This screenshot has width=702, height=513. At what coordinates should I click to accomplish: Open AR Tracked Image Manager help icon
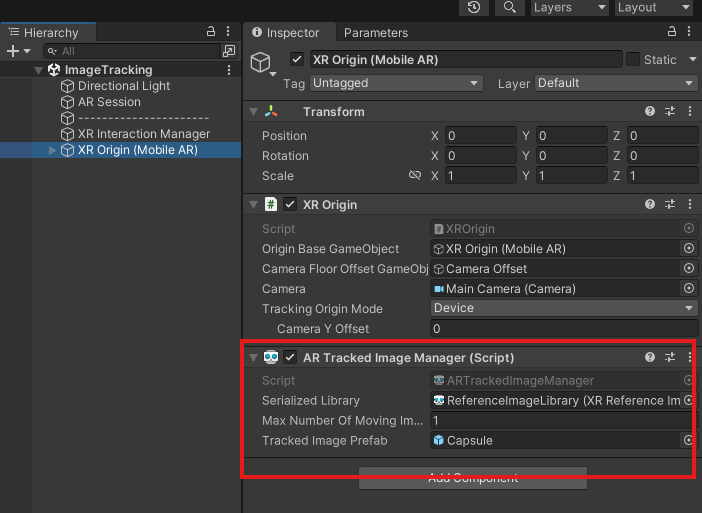pyautogui.click(x=650, y=357)
